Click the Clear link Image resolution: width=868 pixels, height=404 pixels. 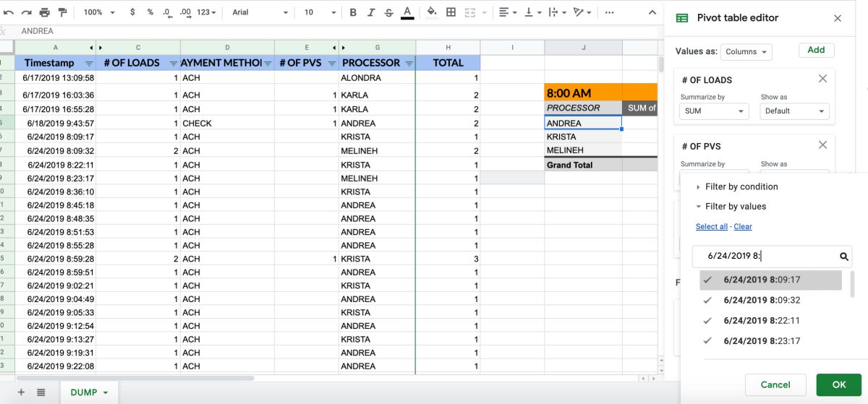tap(743, 226)
